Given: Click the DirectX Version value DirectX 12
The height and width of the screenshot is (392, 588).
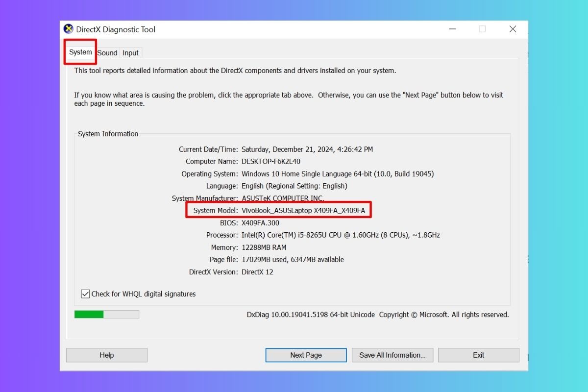Looking at the screenshot, I should pyautogui.click(x=257, y=271).
